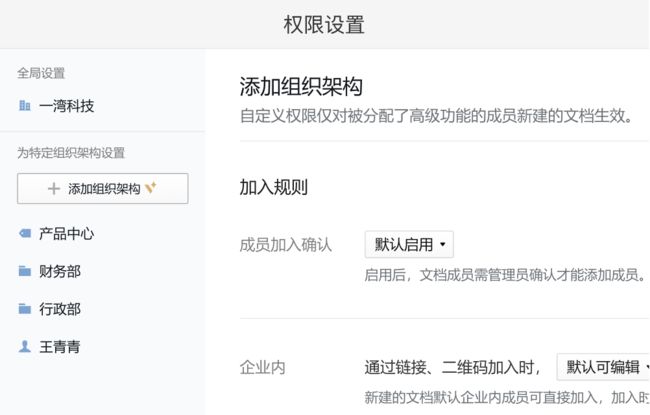Select 王青青 in the sidebar
The width and height of the screenshot is (650, 415).
click(60, 347)
